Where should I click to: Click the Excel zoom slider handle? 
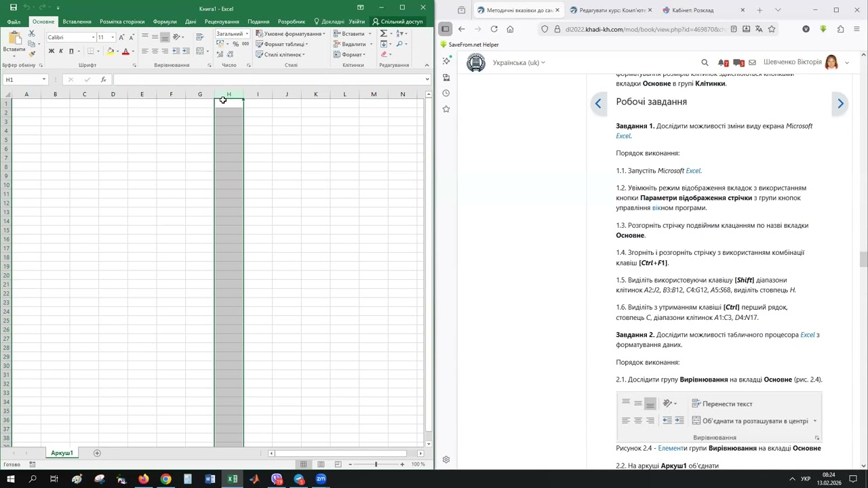[x=376, y=464]
